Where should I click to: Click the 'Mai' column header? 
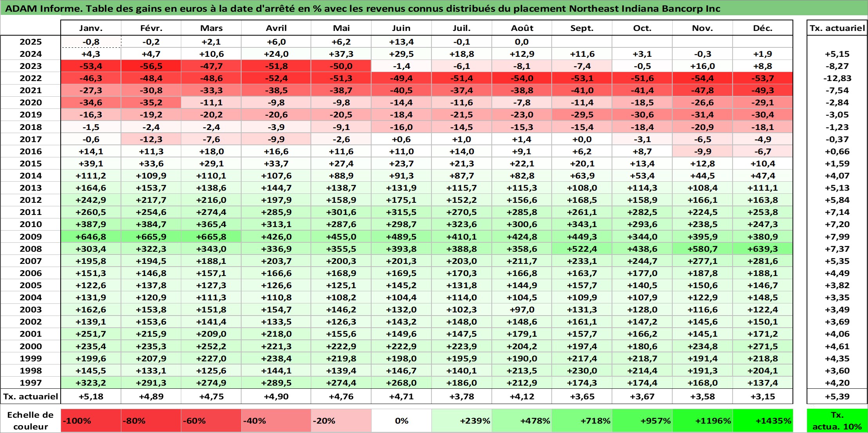coord(341,28)
